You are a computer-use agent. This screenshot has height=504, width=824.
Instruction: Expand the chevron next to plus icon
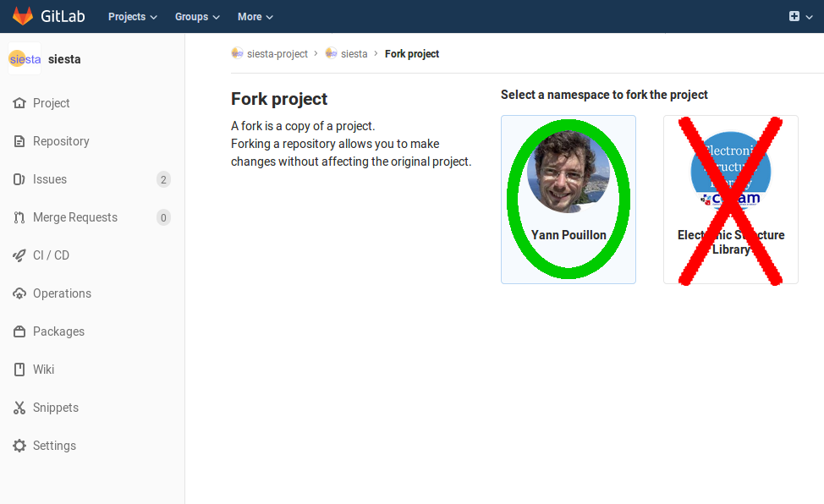[x=810, y=17]
